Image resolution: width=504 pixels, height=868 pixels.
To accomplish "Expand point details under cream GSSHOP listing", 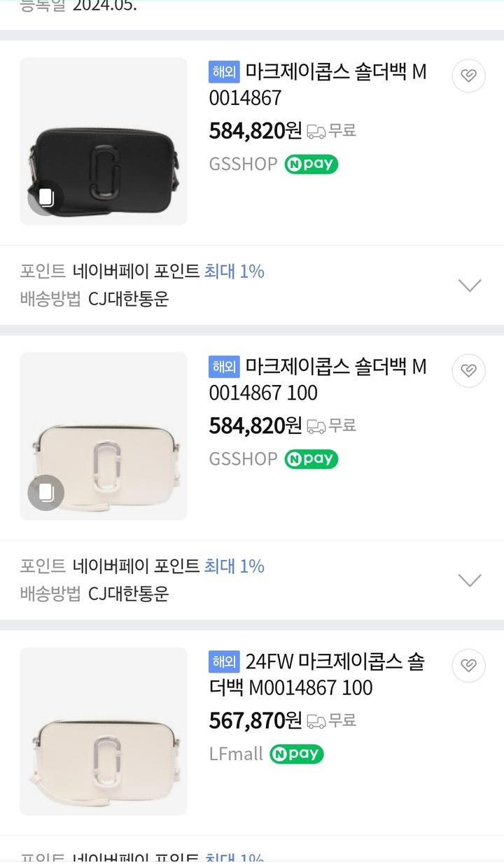I will (x=469, y=580).
